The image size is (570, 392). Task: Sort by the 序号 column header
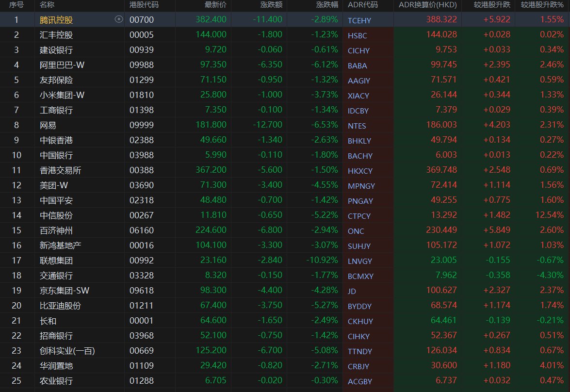pos(16,5)
